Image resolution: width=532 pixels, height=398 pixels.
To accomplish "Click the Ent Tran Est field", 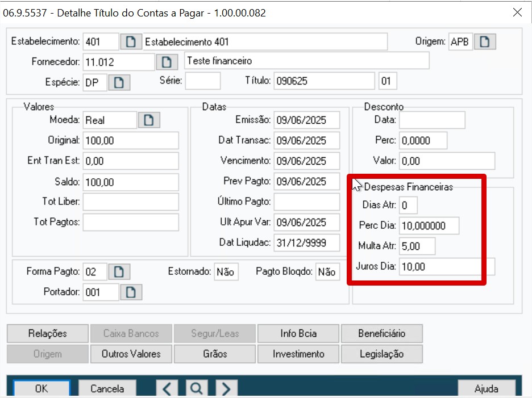I will pos(131,161).
